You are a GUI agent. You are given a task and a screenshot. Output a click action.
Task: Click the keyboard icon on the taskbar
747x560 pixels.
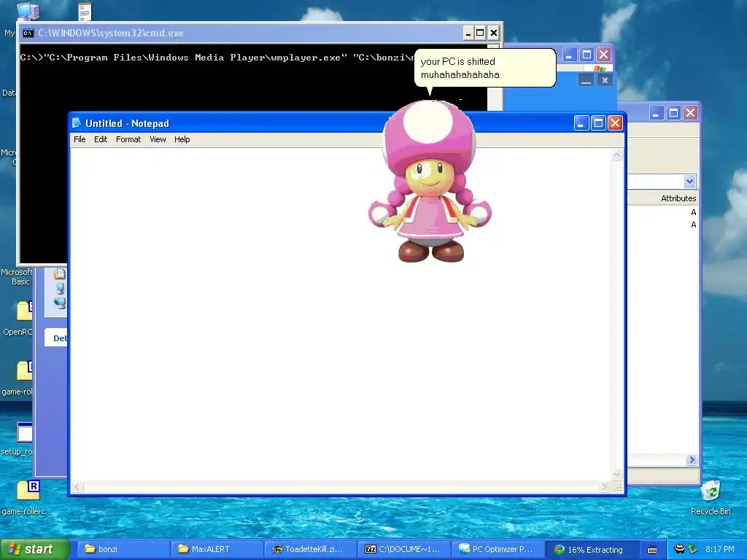tap(652, 550)
